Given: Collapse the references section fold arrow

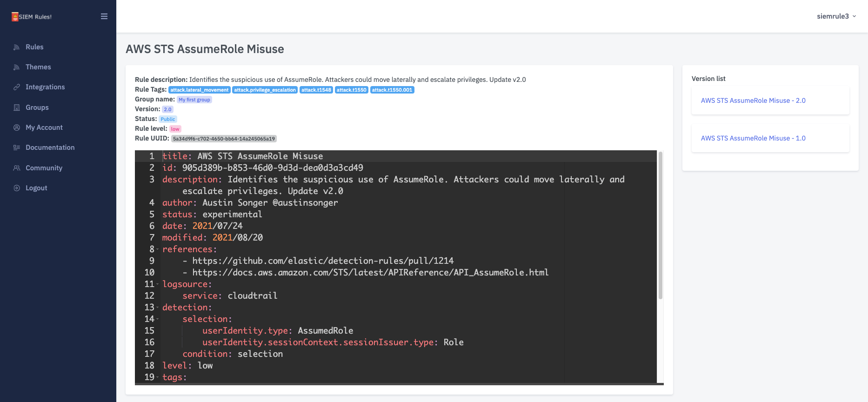Looking at the screenshot, I should pos(157,249).
